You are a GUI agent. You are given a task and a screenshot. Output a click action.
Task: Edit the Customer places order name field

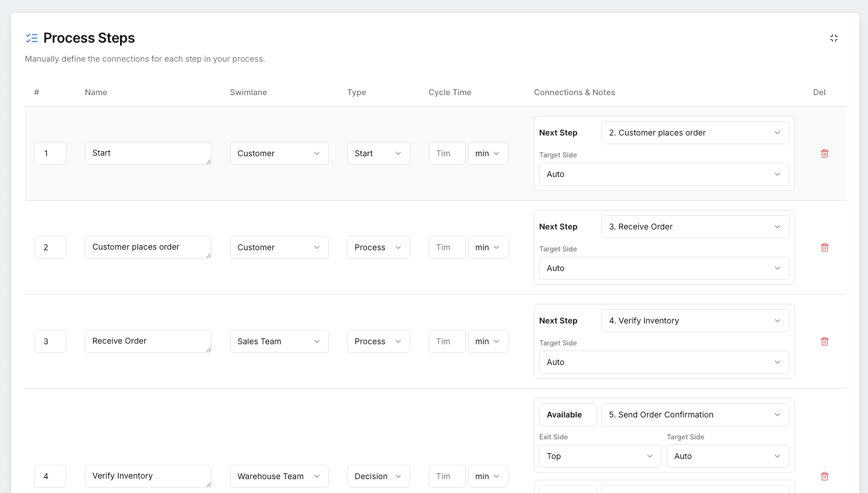pyautogui.click(x=148, y=247)
